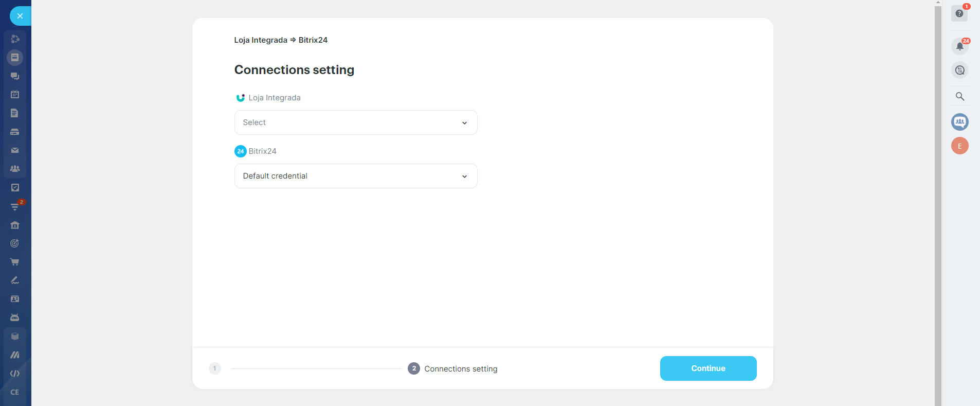Open the CE item in sidebar
This screenshot has width=980, height=406.
coord(15,392)
